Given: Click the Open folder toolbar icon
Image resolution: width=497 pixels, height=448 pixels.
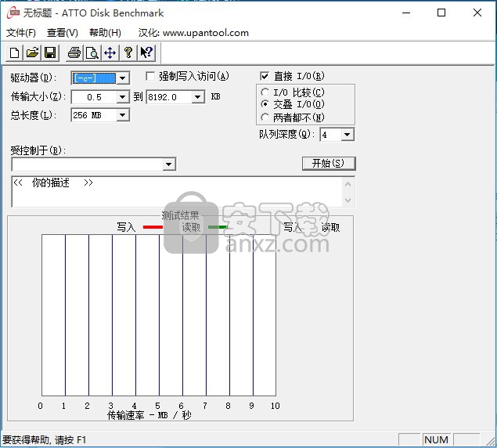Looking at the screenshot, I should (x=32, y=52).
